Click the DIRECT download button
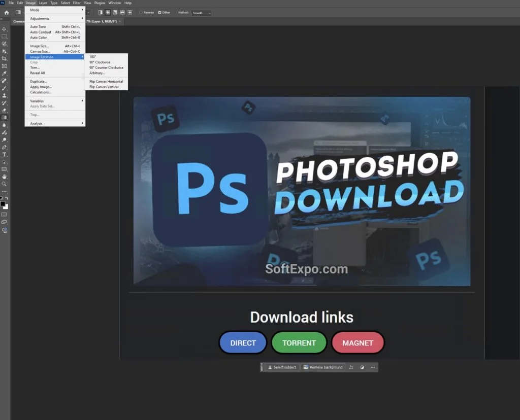The height and width of the screenshot is (420, 520). [x=243, y=342]
